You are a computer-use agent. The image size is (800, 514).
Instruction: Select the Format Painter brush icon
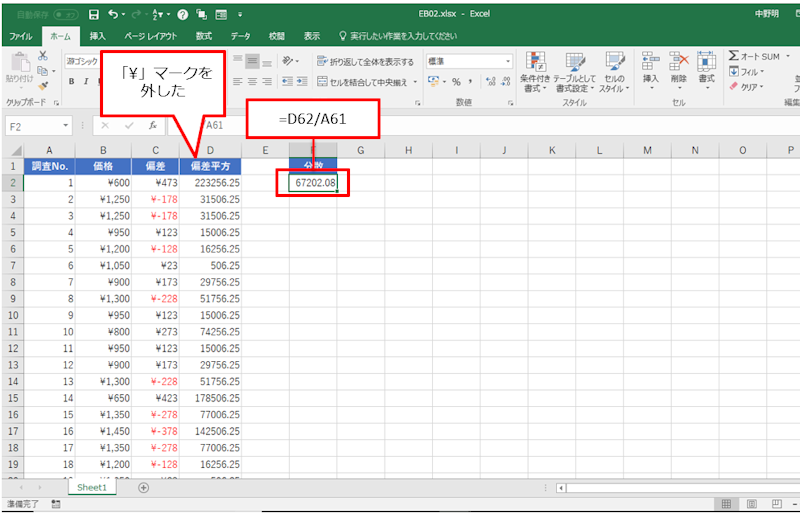click(43, 86)
